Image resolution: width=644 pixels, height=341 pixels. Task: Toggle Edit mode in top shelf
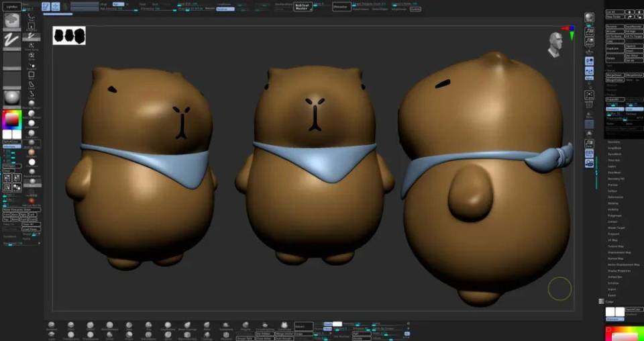45,7
